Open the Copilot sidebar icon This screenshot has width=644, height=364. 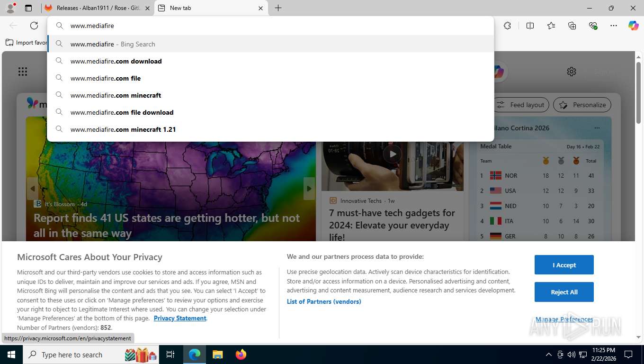633,26
